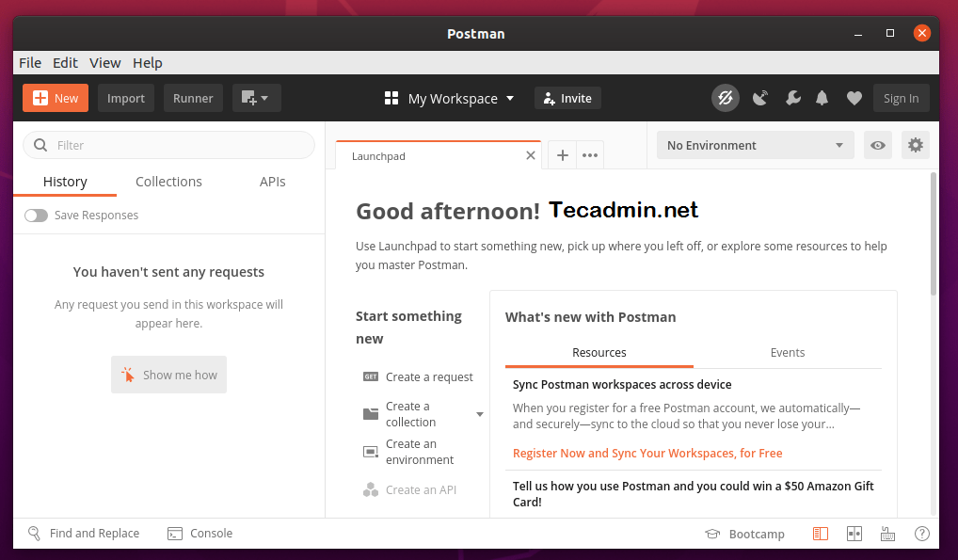Click the You haven't sent any requests heading
958x560 pixels.
pyautogui.click(x=168, y=272)
